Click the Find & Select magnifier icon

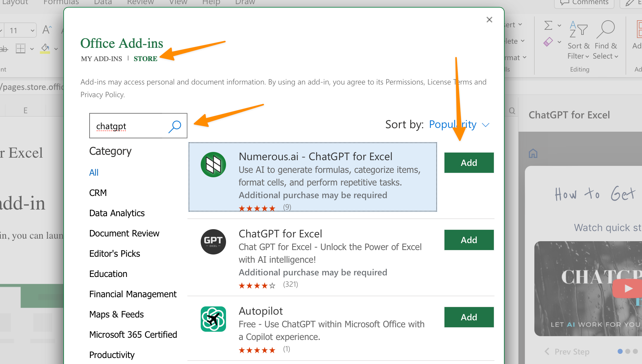tap(605, 29)
